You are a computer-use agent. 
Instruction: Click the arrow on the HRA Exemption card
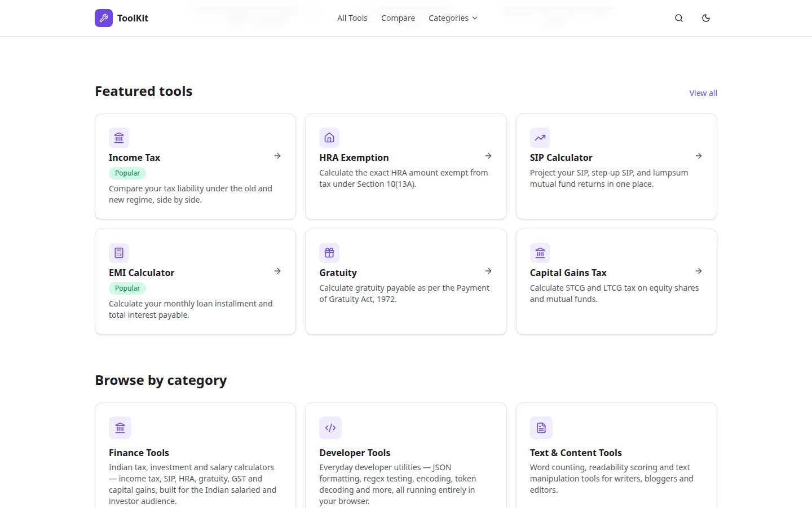click(488, 156)
